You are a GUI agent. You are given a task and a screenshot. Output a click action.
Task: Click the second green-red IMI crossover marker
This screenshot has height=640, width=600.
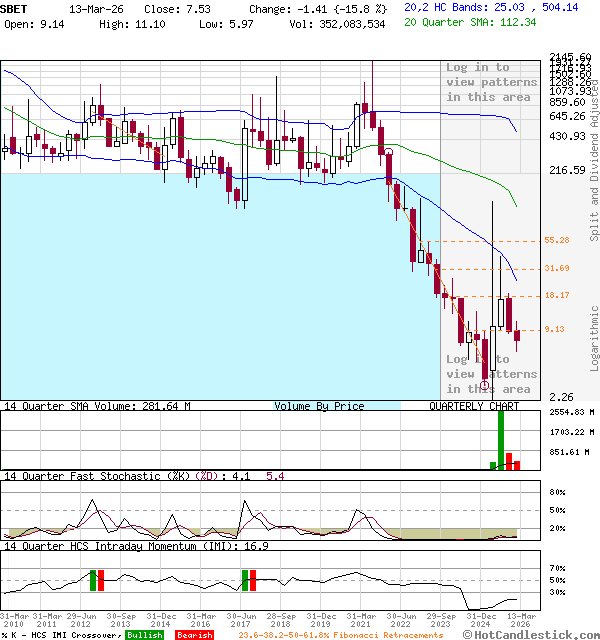[x=249, y=579]
